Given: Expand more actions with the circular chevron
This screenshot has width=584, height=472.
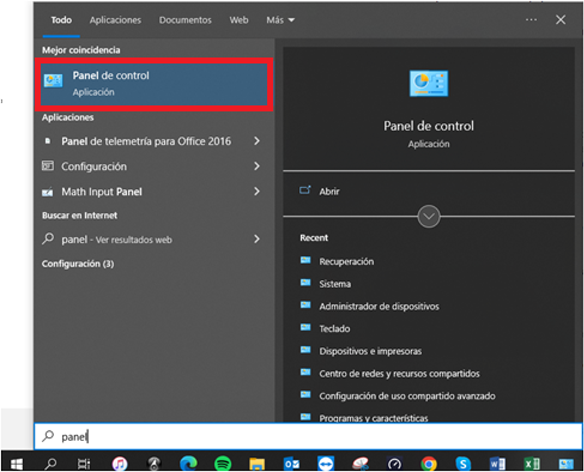Looking at the screenshot, I should coord(429,216).
